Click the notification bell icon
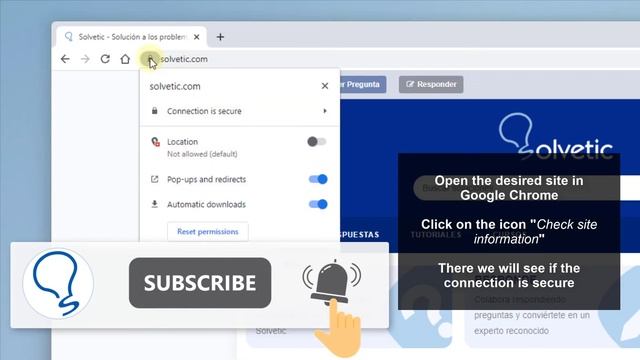Image resolution: width=640 pixels, height=360 pixels. tap(331, 282)
